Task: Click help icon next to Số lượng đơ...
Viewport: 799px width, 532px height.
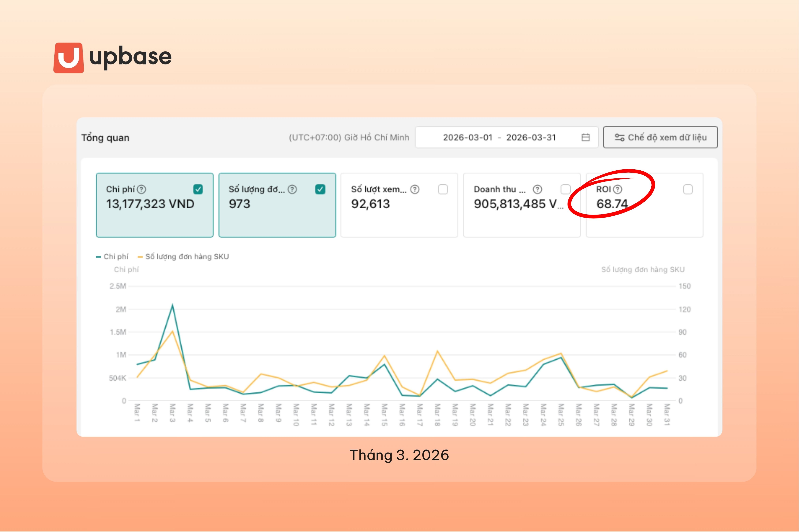Action: click(x=292, y=189)
